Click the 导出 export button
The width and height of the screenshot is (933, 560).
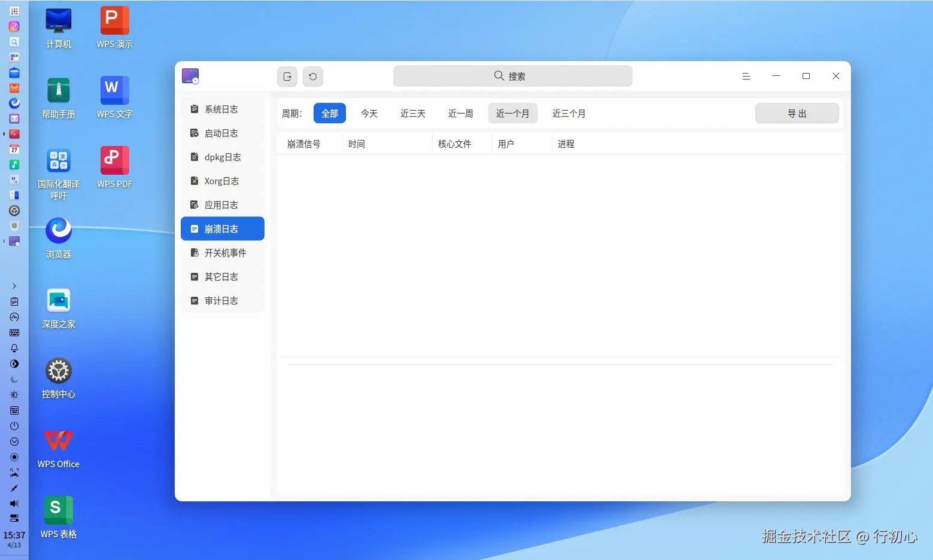[x=797, y=113]
